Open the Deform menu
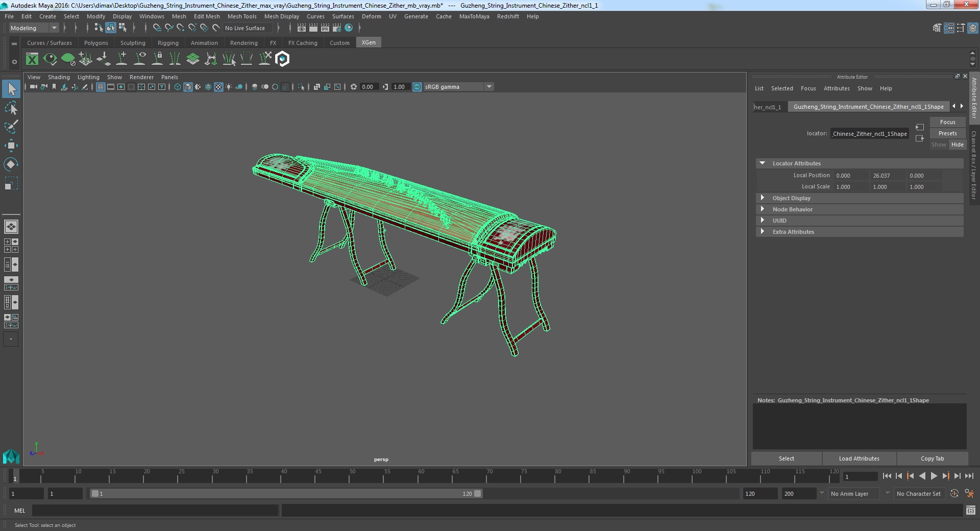 coord(371,16)
